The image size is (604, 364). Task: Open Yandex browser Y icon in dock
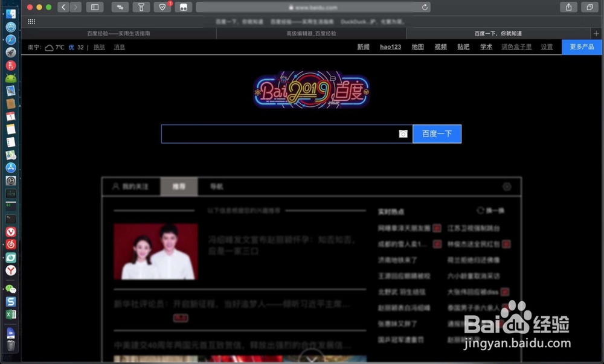coord(11,270)
